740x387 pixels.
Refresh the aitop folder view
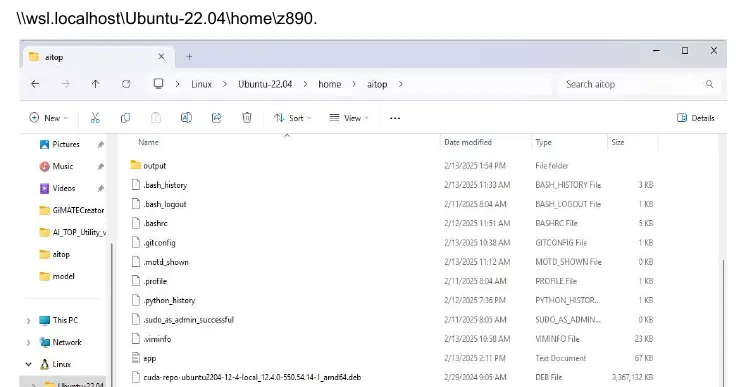pos(126,84)
